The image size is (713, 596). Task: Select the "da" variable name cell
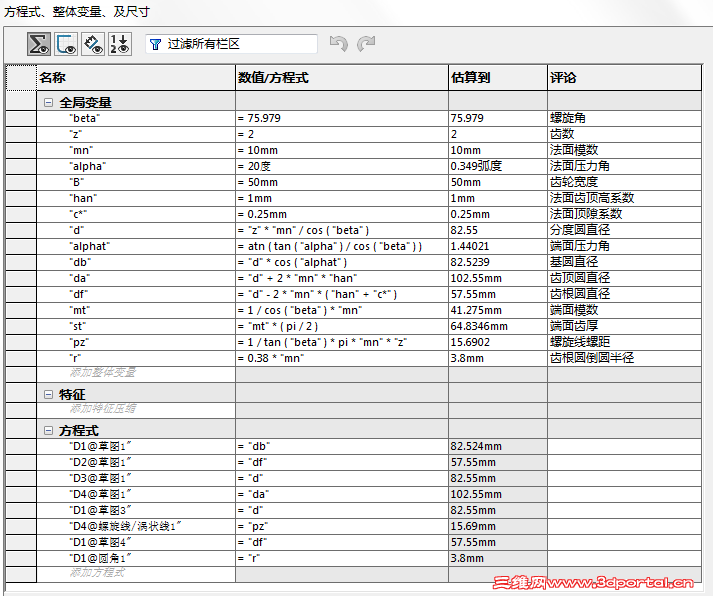(136, 278)
